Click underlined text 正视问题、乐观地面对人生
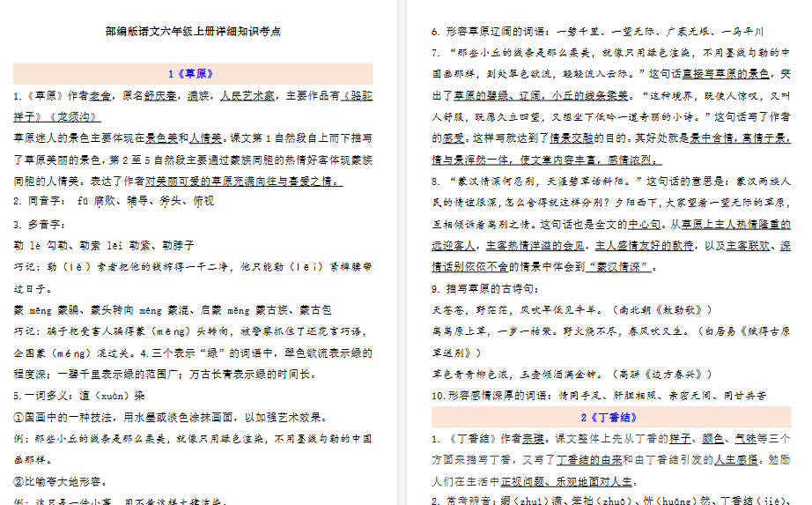812x505 pixels. pyautogui.click(x=566, y=482)
